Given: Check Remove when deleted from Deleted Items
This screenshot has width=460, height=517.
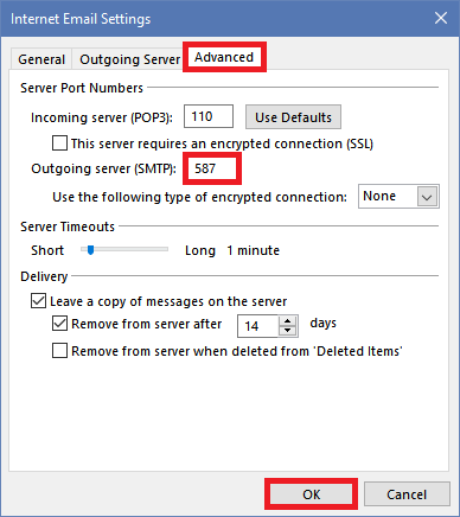Looking at the screenshot, I should click(60, 351).
